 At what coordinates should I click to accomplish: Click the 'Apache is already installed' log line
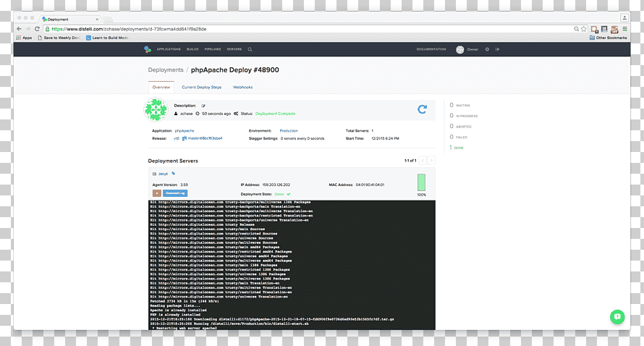click(178, 311)
